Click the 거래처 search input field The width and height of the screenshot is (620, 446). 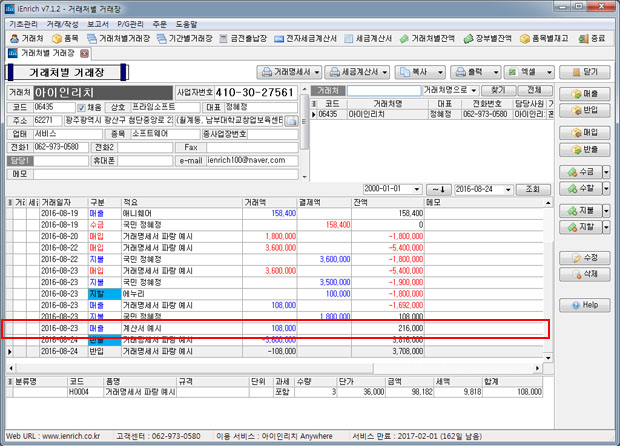[383, 91]
